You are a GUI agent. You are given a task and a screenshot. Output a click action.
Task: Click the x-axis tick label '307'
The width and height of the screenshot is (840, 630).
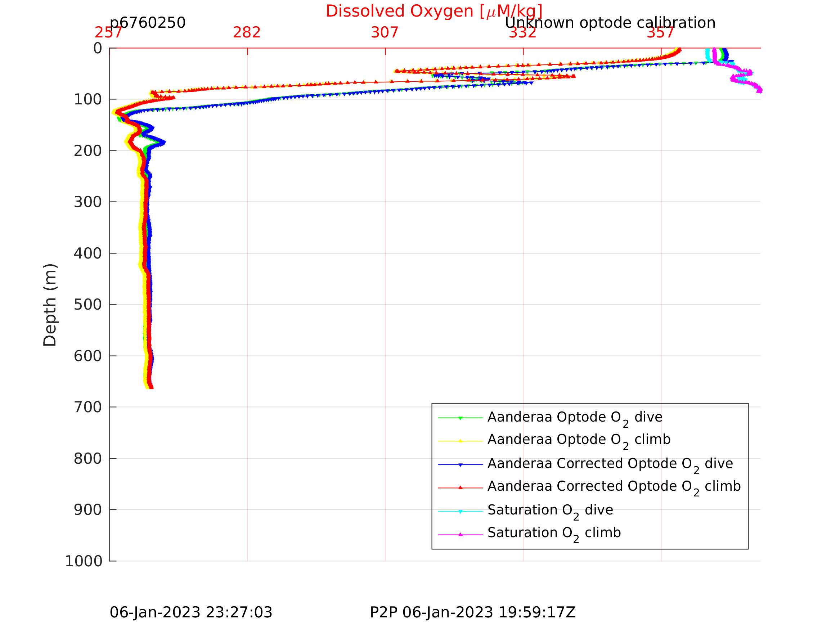[385, 33]
